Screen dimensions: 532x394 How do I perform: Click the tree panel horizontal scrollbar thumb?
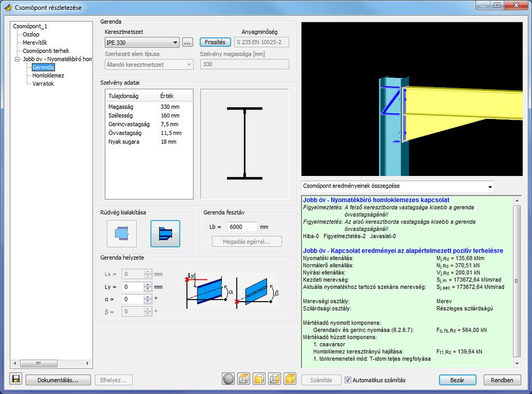point(38,363)
